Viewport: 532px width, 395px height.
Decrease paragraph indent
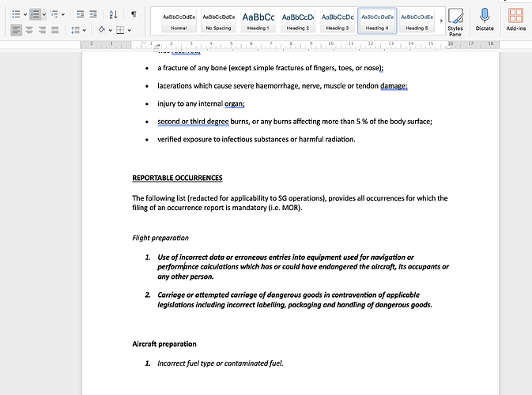(x=80, y=14)
